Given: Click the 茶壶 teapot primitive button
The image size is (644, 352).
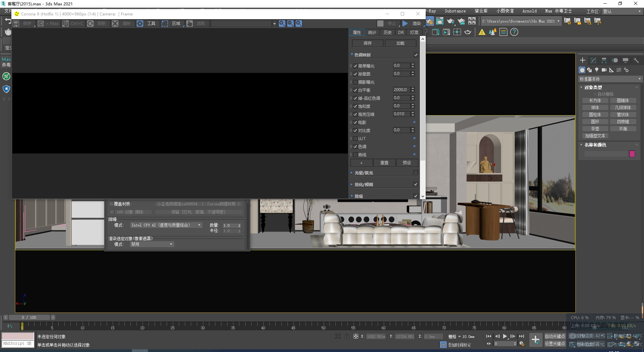Looking at the screenshot, I should [x=595, y=129].
